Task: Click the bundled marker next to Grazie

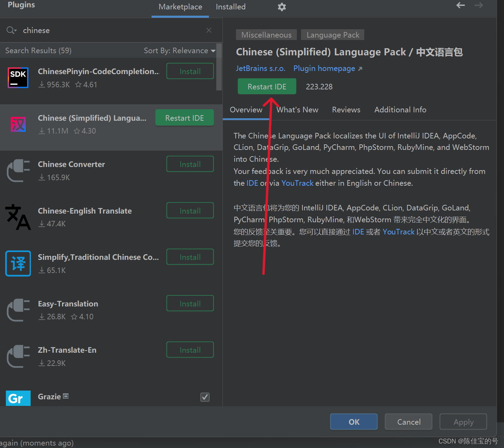Action: (x=66, y=396)
